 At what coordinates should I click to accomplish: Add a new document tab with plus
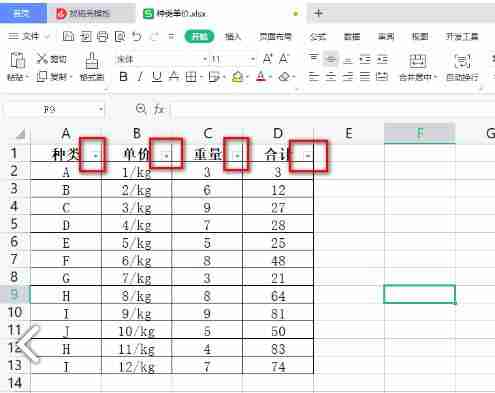tap(318, 13)
